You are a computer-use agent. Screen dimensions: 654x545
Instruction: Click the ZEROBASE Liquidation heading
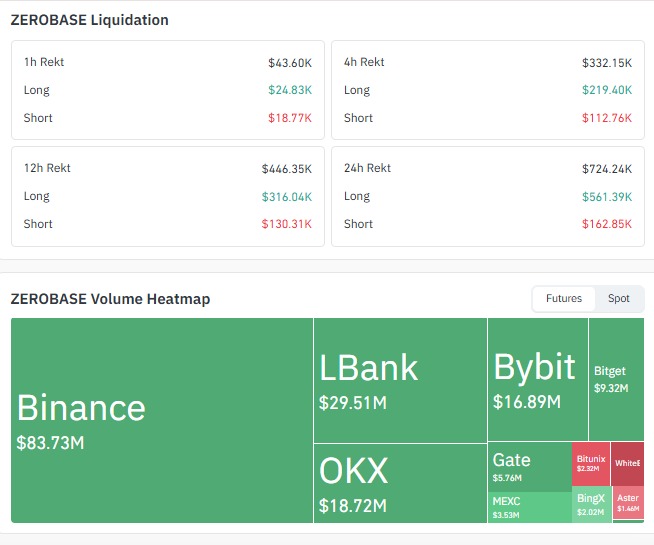(90, 20)
